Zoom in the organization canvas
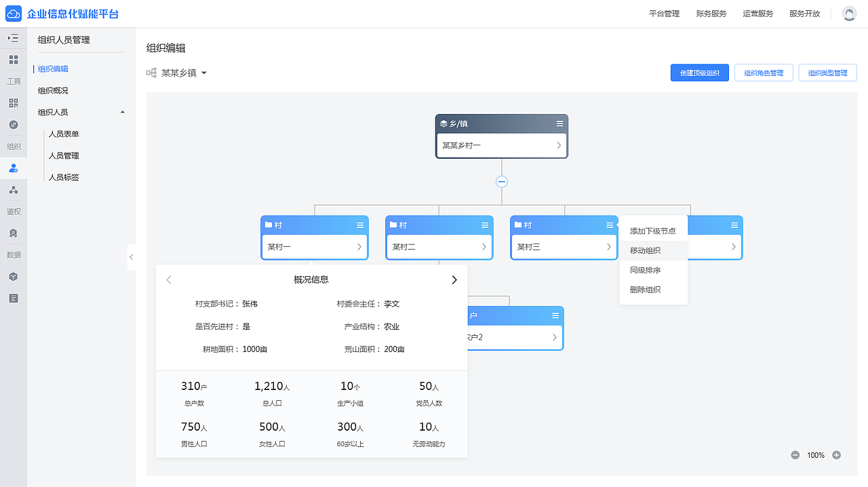The height and width of the screenshot is (487, 868). coord(836,455)
